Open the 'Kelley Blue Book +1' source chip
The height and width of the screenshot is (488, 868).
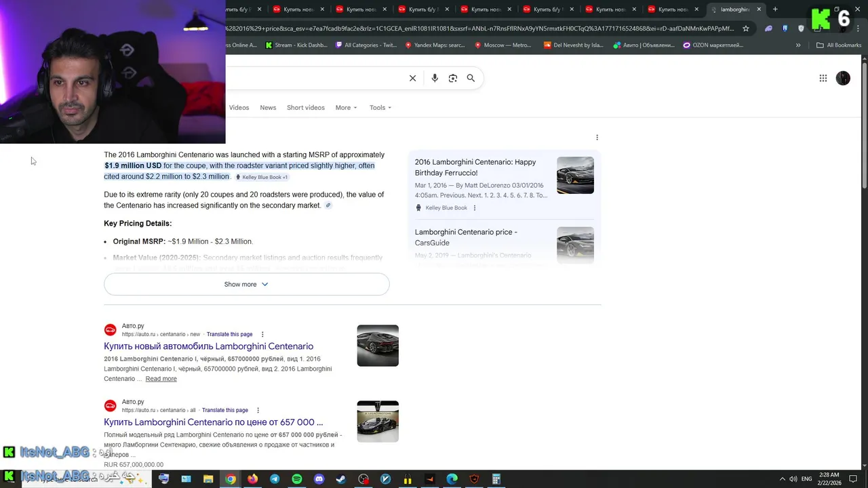[262, 177]
